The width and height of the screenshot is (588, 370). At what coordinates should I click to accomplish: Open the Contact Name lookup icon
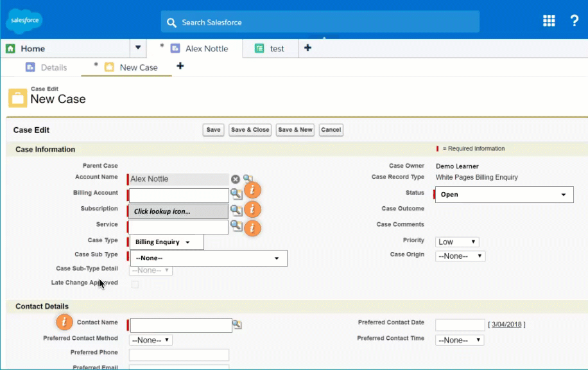click(237, 324)
